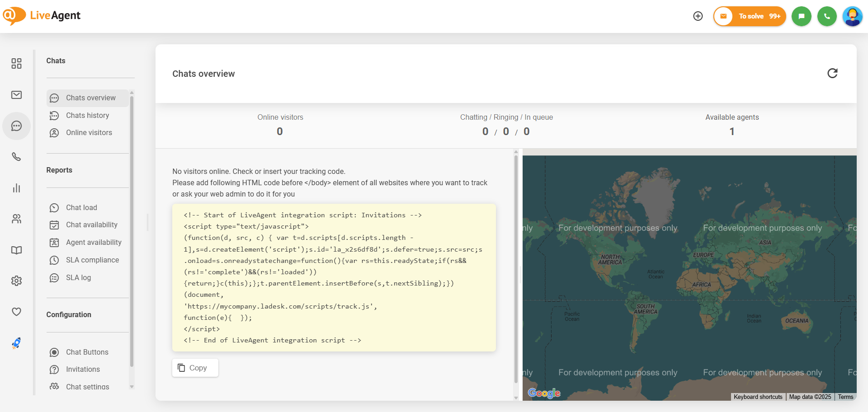This screenshot has width=868, height=412.
Task: Open Keyboard shortcuts on the map
Action: pos(758,397)
